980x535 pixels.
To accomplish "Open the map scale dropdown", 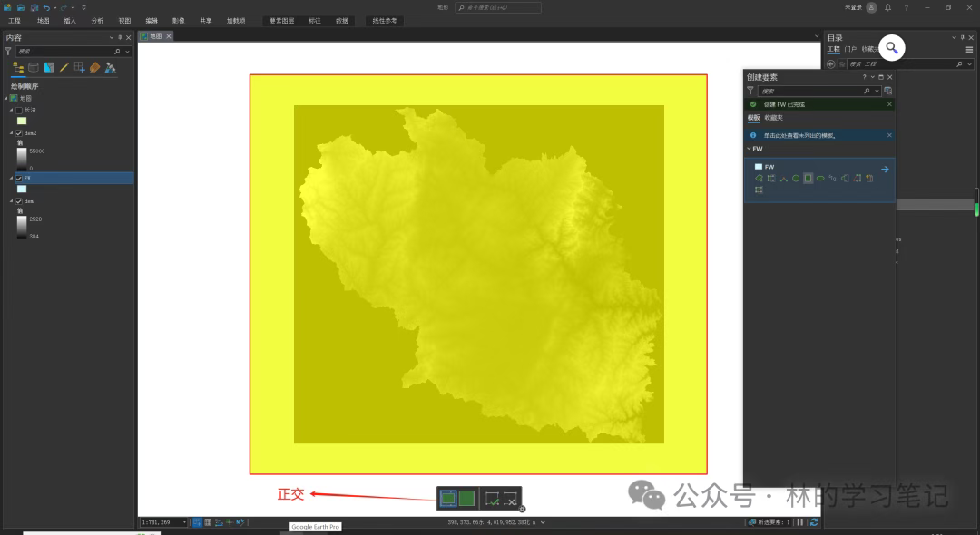I will coord(185,522).
